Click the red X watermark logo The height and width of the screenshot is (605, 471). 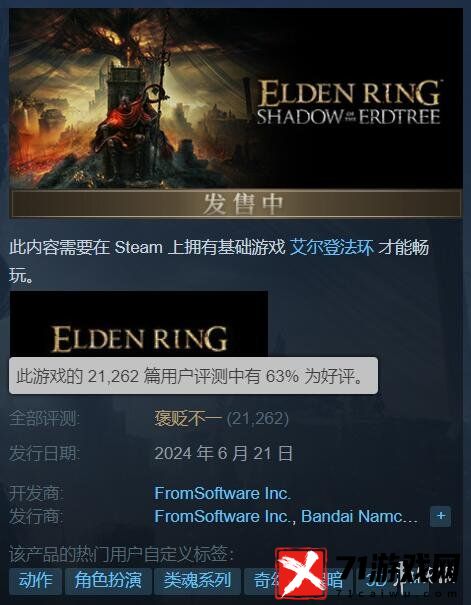click(x=301, y=573)
